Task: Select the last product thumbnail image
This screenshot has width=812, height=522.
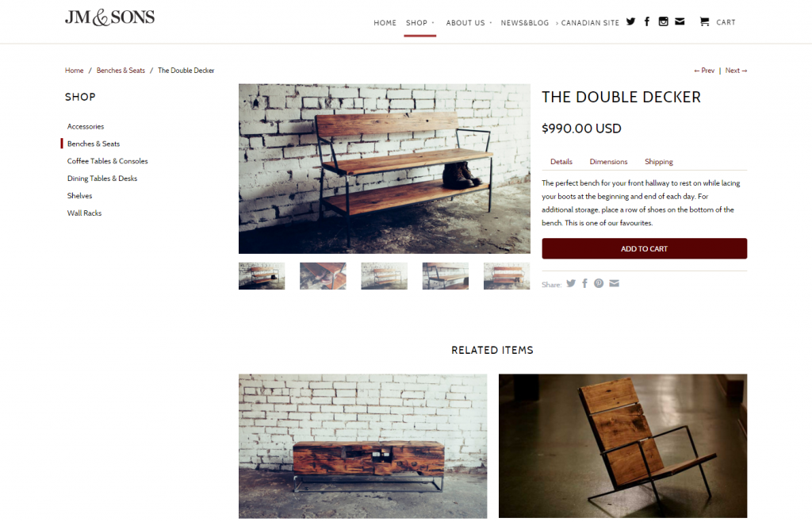Action: (x=507, y=276)
